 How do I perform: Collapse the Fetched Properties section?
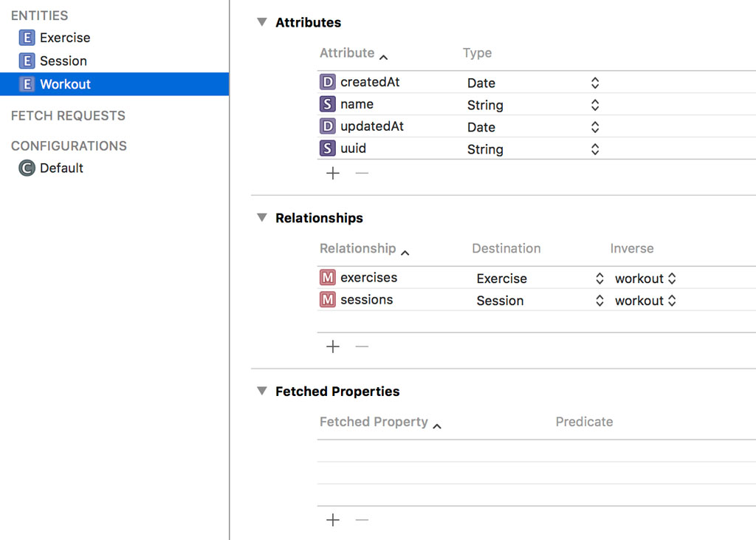pyautogui.click(x=261, y=391)
